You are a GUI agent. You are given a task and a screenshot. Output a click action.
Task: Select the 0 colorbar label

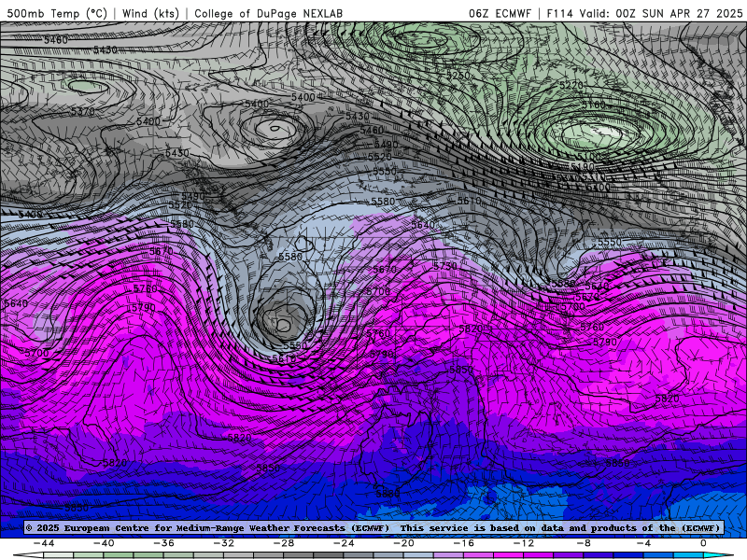[x=703, y=543]
